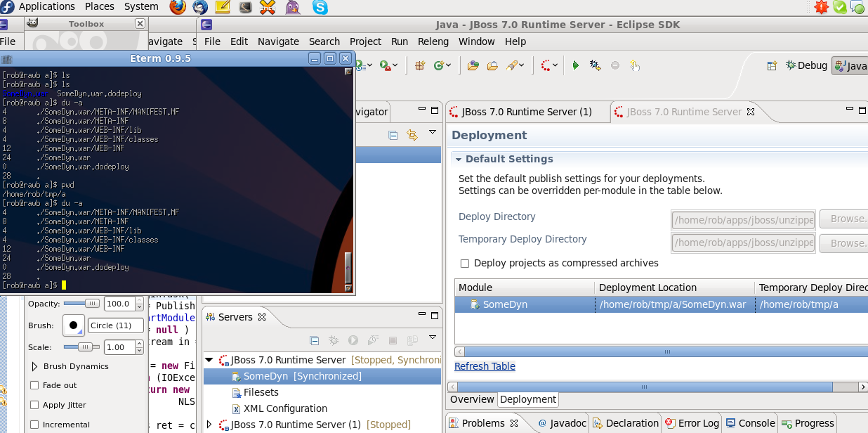The width and height of the screenshot is (868, 433).
Task: Collapse the Default Settings section
Action: (x=457, y=160)
